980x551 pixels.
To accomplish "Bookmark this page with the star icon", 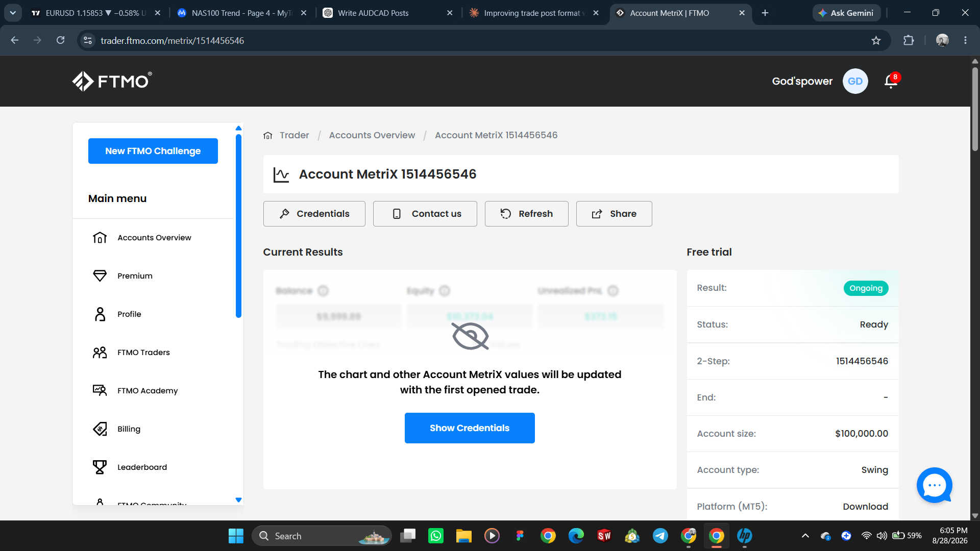I will coord(876,40).
